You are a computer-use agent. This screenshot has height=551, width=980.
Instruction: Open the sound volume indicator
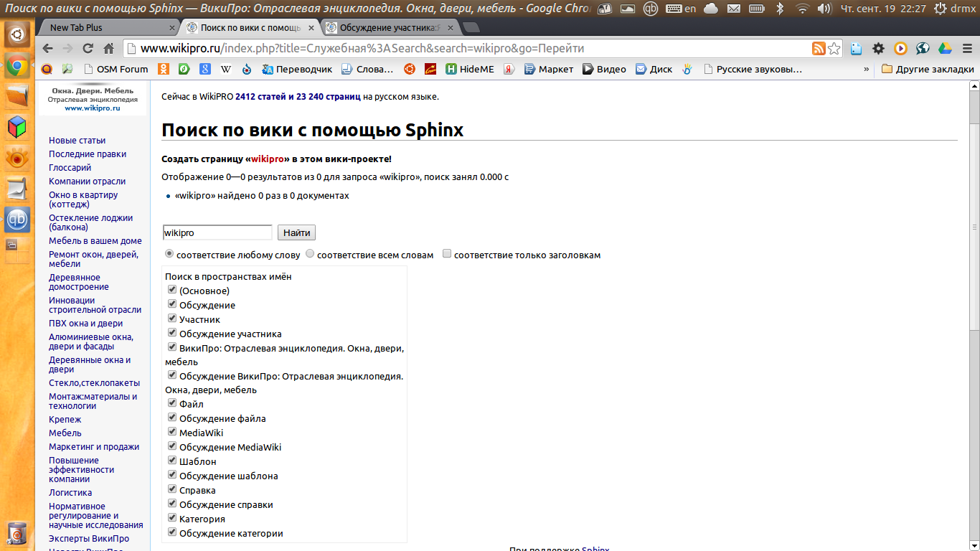[x=824, y=9]
